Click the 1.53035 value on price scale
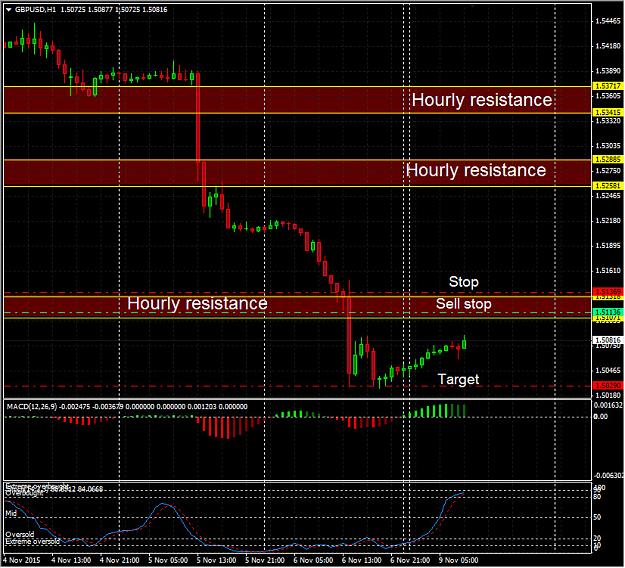 coord(608,146)
